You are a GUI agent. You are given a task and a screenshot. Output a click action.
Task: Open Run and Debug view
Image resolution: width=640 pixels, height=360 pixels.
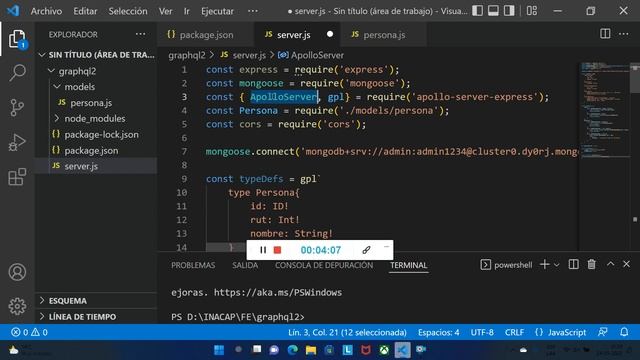17,142
